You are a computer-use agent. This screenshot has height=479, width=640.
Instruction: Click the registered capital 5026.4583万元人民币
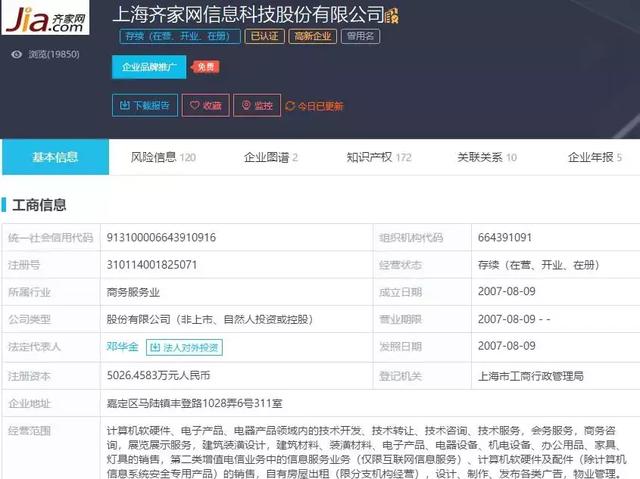point(158,375)
